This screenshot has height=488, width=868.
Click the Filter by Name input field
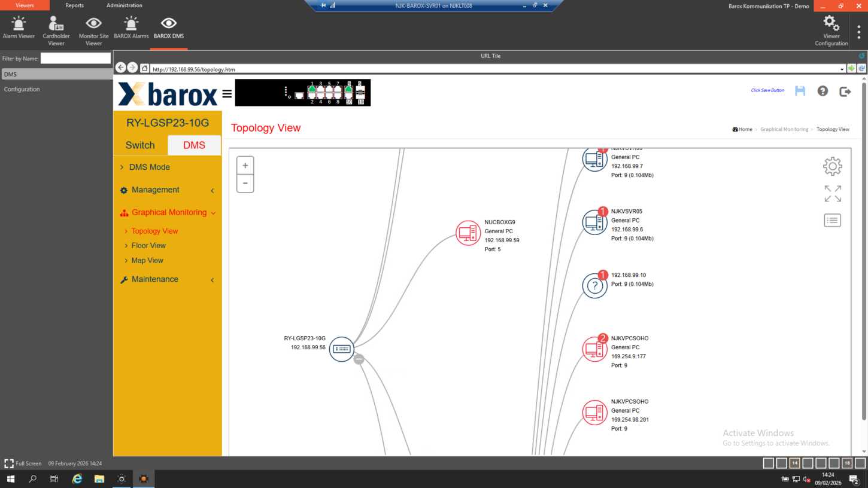(x=75, y=59)
